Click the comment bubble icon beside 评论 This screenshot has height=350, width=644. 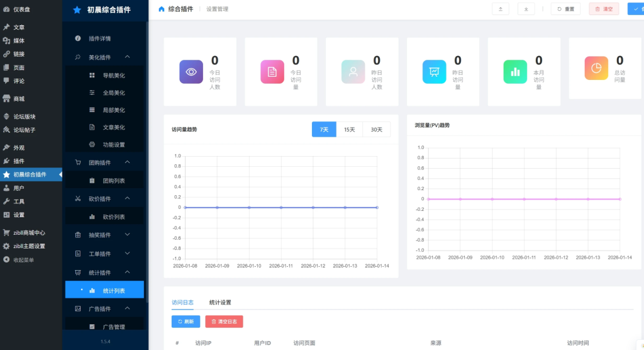6,81
